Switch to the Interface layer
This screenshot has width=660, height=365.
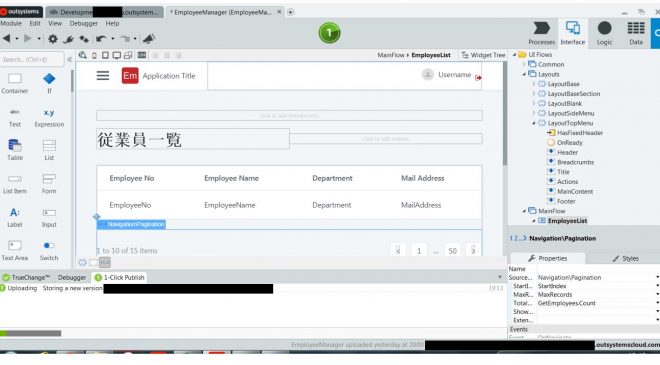(x=572, y=33)
